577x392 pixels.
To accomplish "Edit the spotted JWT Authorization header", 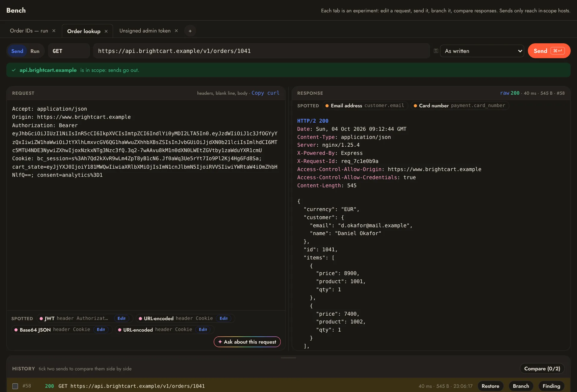I will [x=121, y=318].
